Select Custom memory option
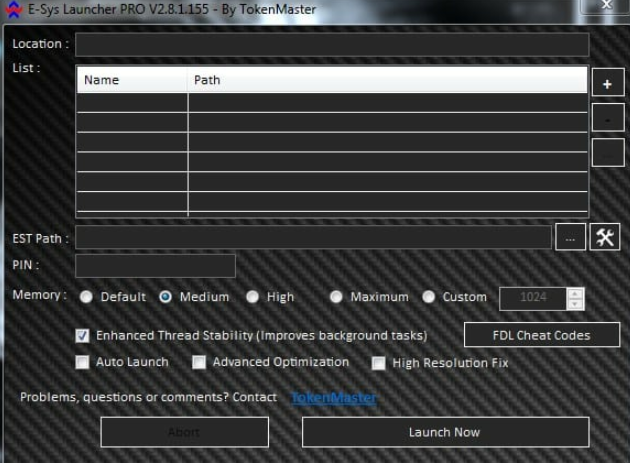Viewport: 630px width, 463px height. pyautogui.click(x=429, y=297)
